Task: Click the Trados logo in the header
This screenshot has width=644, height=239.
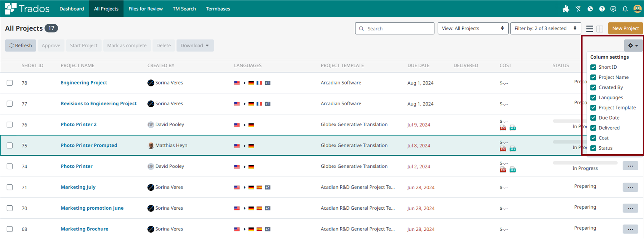Action: coord(27,9)
